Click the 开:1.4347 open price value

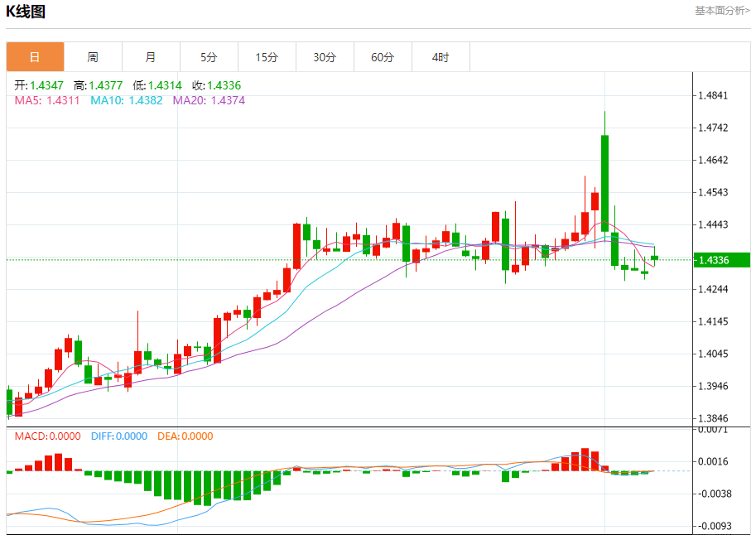[x=39, y=85]
